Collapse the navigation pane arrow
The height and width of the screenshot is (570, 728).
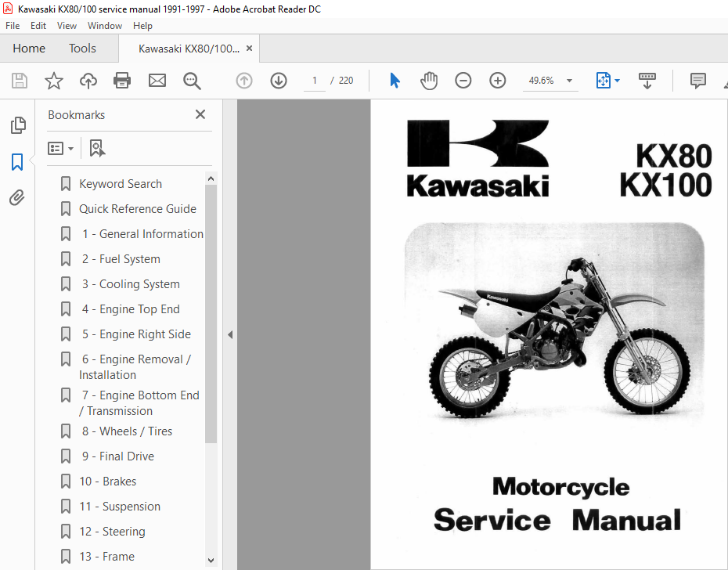[x=230, y=334]
